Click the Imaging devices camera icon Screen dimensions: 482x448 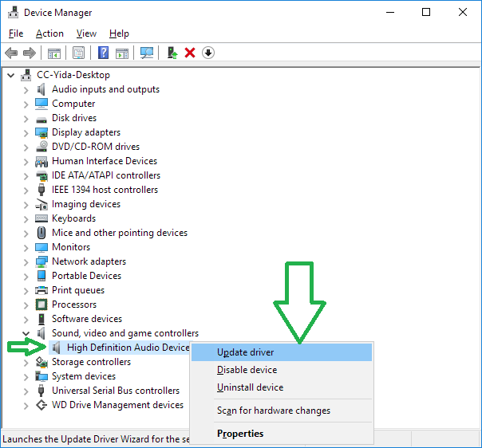(x=41, y=204)
